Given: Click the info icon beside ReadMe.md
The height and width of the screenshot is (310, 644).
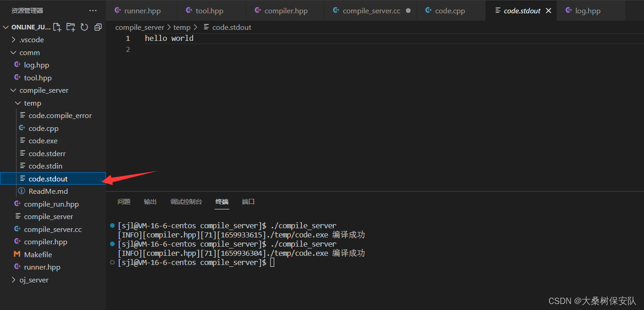Looking at the screenshot, I should coord(22,191).
